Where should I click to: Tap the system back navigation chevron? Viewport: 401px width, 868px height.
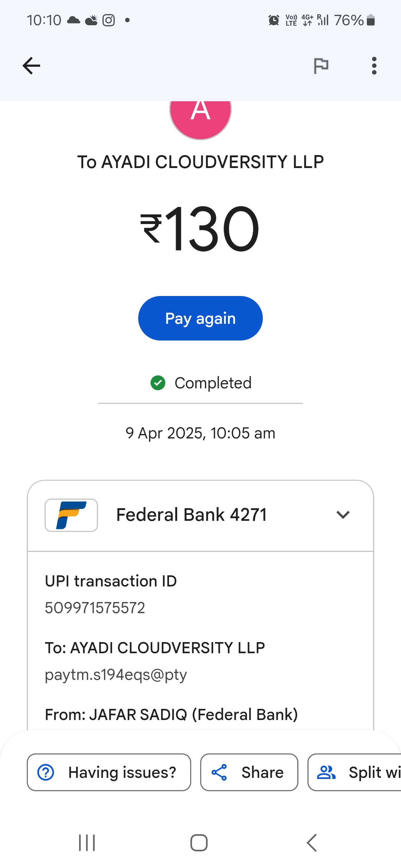pos(312,843)
